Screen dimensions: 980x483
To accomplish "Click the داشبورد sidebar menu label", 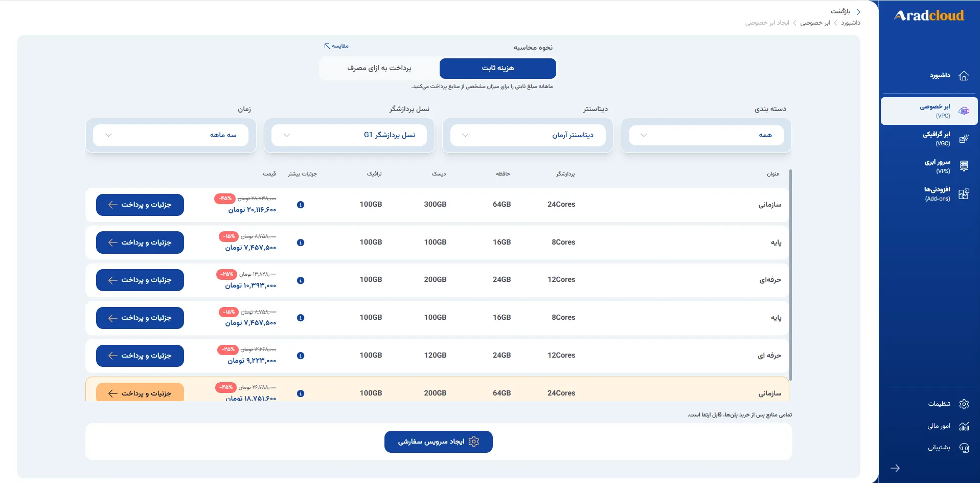I will click(940, 76).
